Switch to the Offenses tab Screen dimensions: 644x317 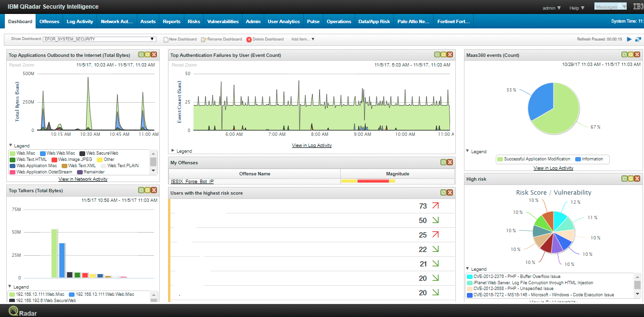(x=50, y=22)
